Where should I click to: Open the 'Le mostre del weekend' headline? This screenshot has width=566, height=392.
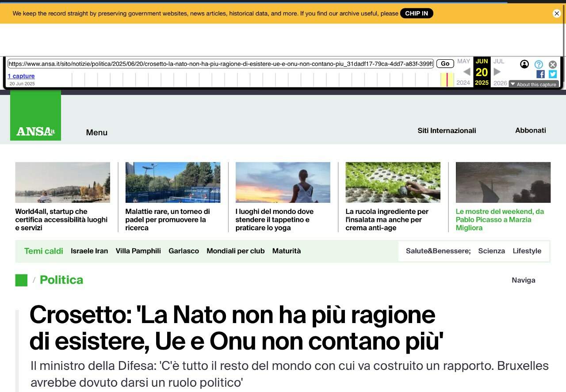coord(500,220)
